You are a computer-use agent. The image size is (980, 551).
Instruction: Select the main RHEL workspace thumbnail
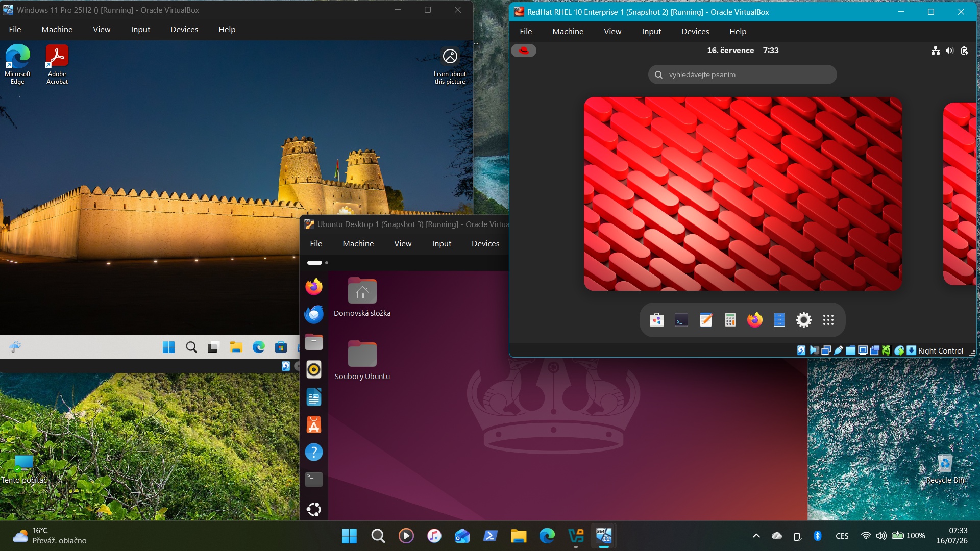(743, 194)
